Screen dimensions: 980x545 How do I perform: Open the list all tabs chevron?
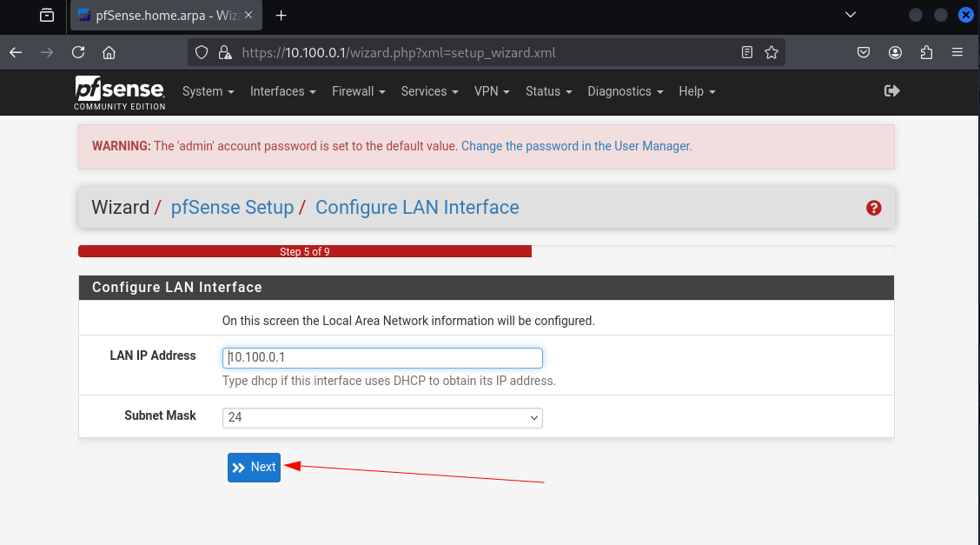click(x=851, y=15)
